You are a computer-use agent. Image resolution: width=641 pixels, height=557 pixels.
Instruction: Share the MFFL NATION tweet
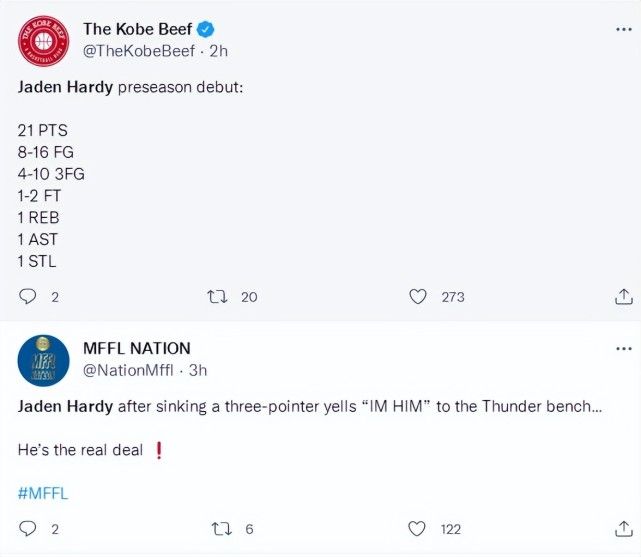point(622,529)
